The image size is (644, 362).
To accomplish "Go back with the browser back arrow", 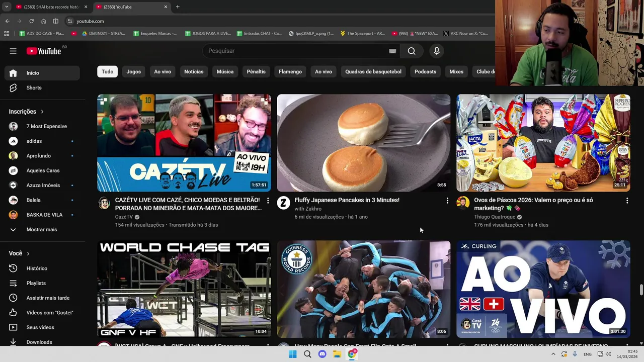I will point(7,21).
